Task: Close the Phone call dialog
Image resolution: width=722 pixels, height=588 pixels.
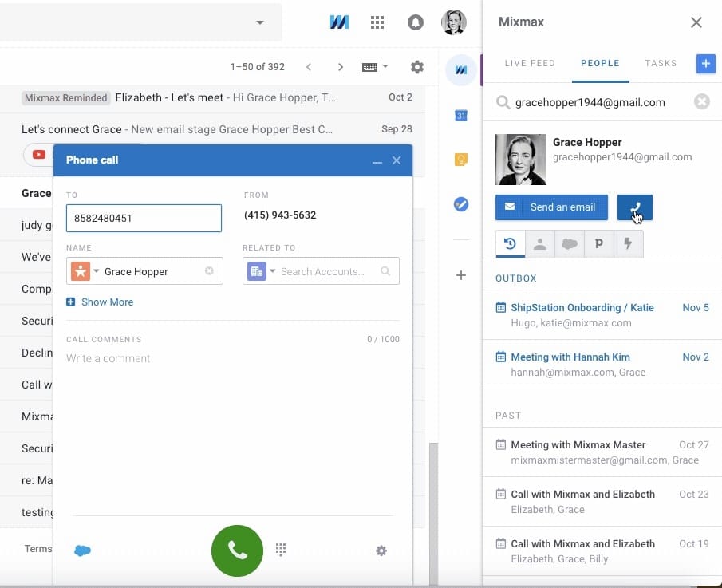Action: (x=397, y=160)
